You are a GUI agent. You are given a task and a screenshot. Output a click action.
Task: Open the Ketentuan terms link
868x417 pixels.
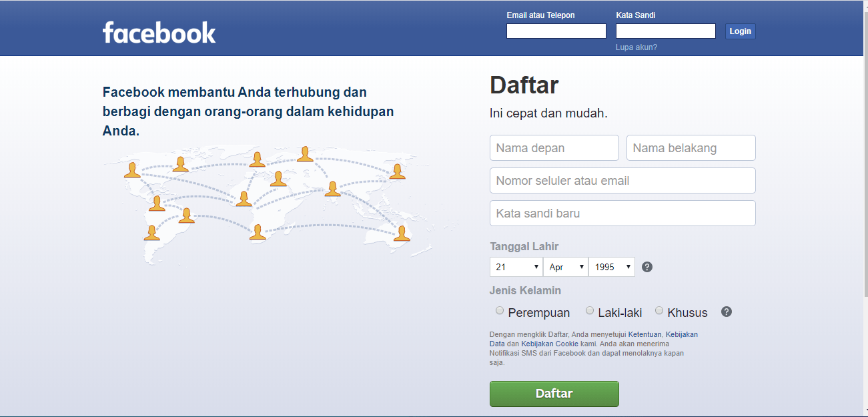click(644, 334)
